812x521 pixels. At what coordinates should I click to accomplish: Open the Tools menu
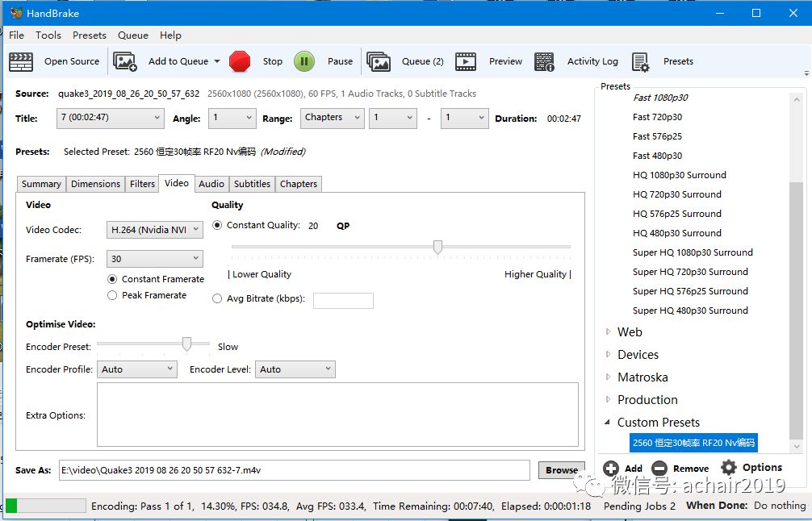[48, 35]
